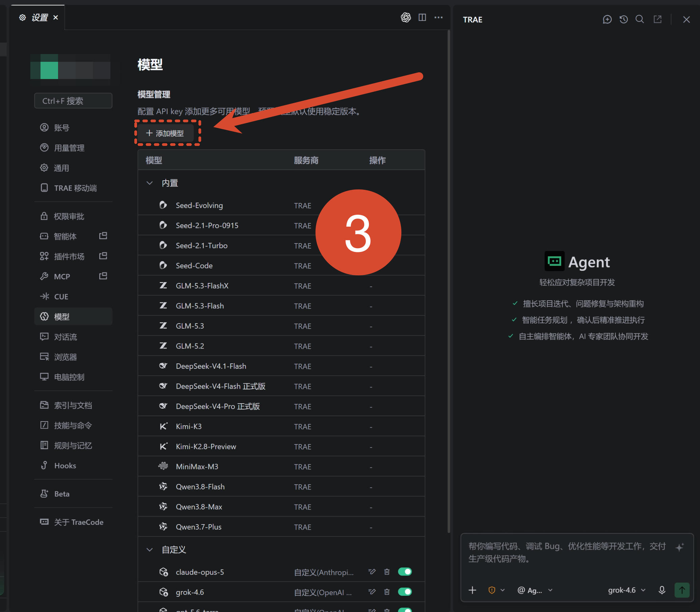Open 账号 settings section

pyautogui.click(x=73, y=128)
